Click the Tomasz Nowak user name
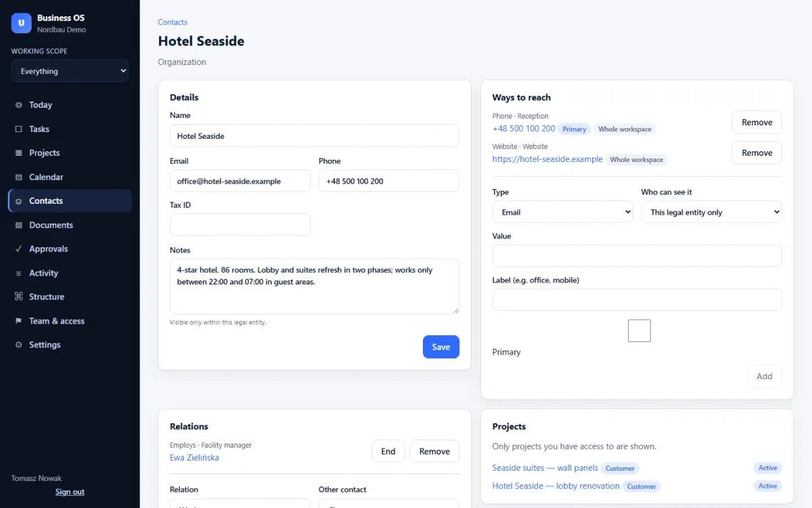The image size is (812, 508). [x=37, y=478]
